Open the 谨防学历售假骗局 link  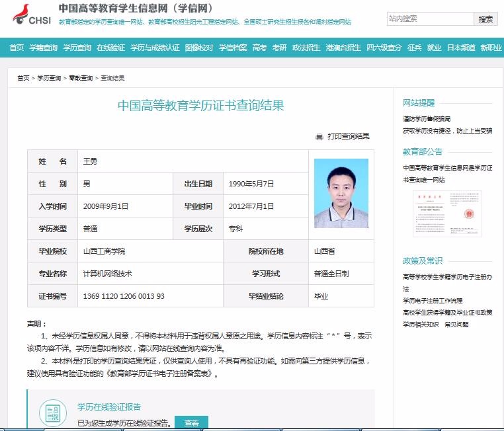coord(427,119)
